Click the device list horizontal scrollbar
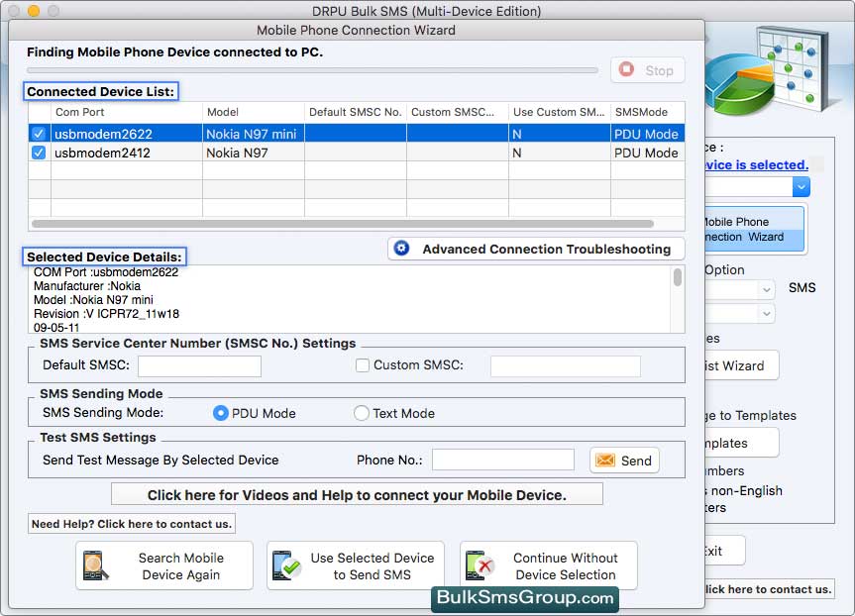855x616 pixels. click(343, 224)
